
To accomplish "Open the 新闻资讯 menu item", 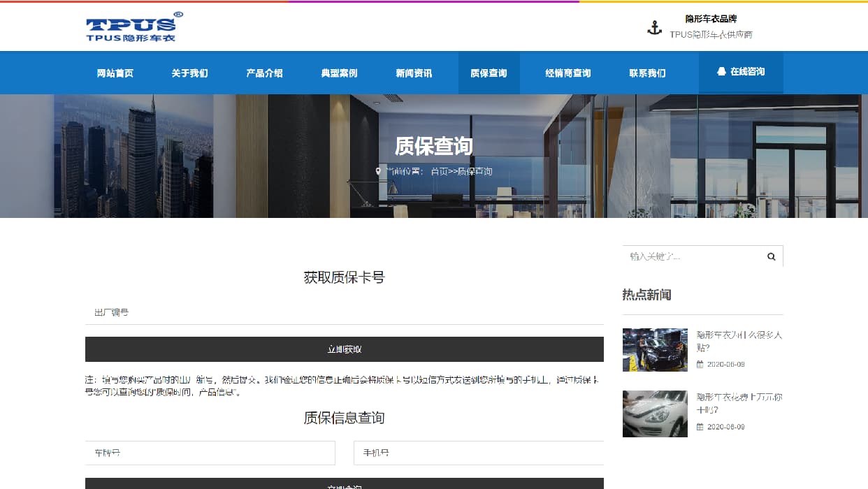I will [414, 73].
